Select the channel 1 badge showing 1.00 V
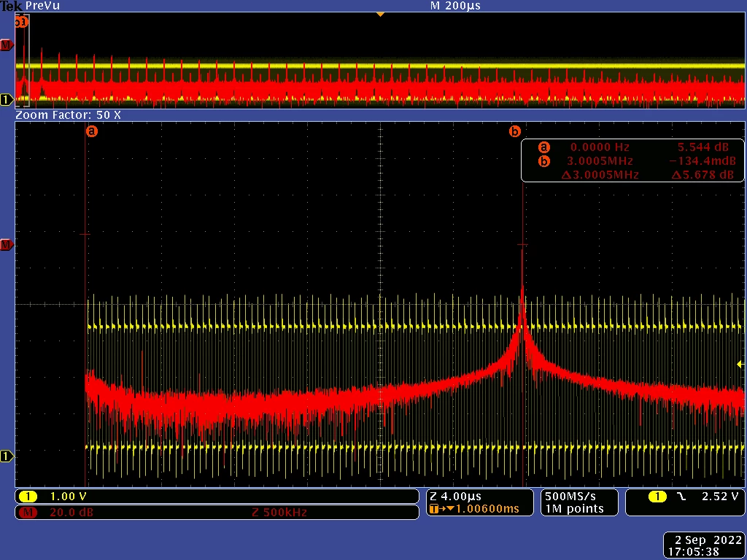The width and height of the screenshot is (747, 560). point(217,496)
